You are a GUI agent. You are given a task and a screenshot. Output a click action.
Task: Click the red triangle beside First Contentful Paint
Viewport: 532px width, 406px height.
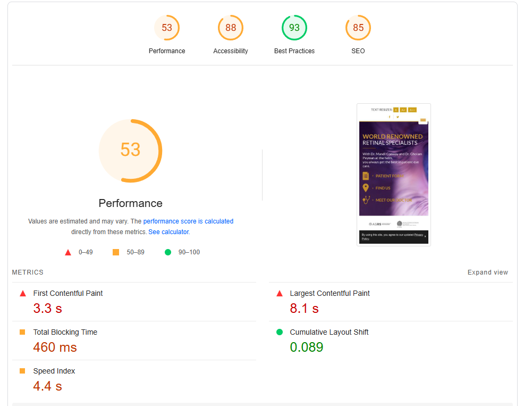coord(23,293)
